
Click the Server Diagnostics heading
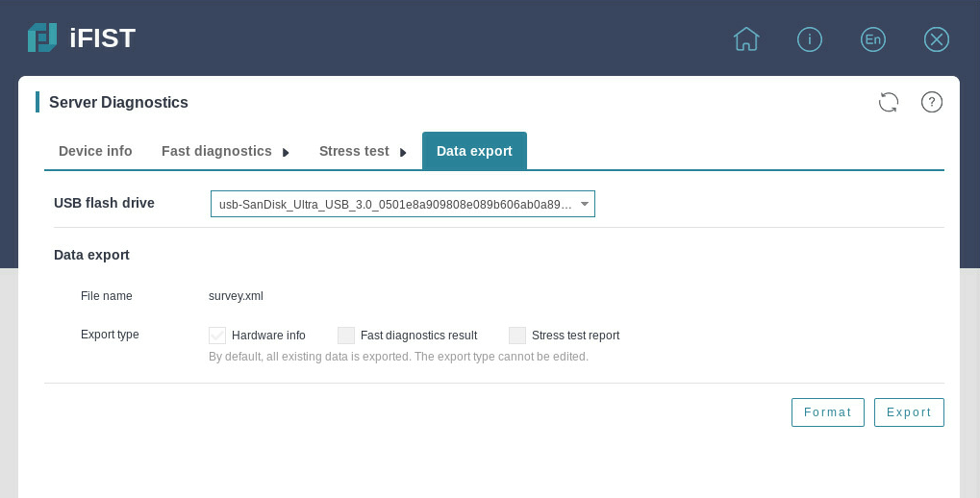pyautogui.click(x=118, y=103)
